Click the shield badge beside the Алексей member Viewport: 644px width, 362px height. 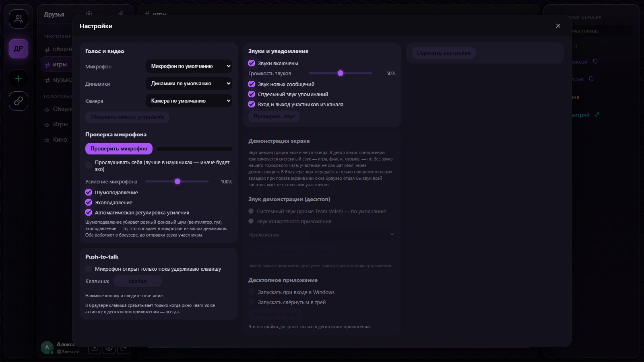pos(595,62)
